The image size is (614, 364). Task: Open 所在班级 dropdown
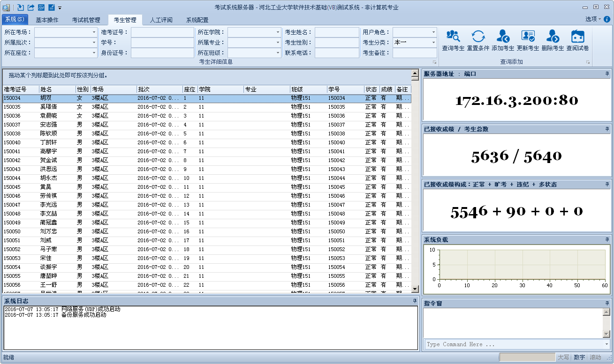[x=278, y=53]
